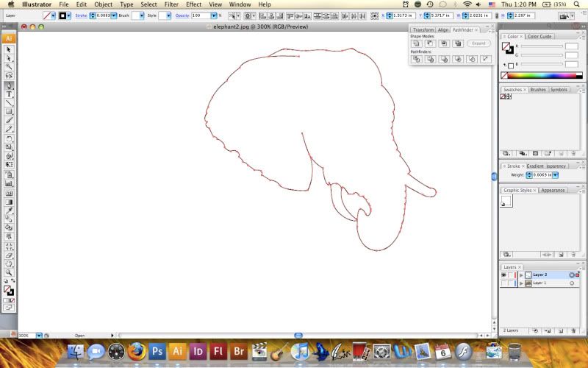Open the Stroke Weight dropdown in Stroke panel
588x368 pixels.
pyautogui.click(x=556, y=175)
